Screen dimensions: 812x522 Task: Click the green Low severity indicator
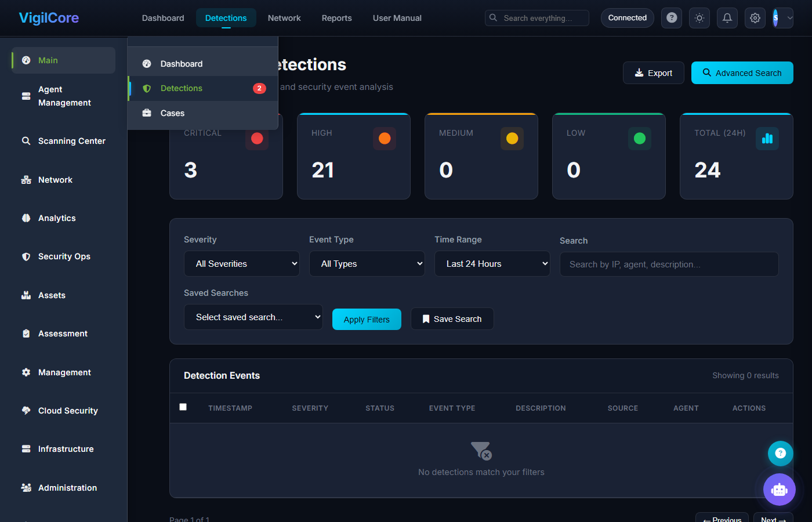pyautogui.click(x=640, y=139)
